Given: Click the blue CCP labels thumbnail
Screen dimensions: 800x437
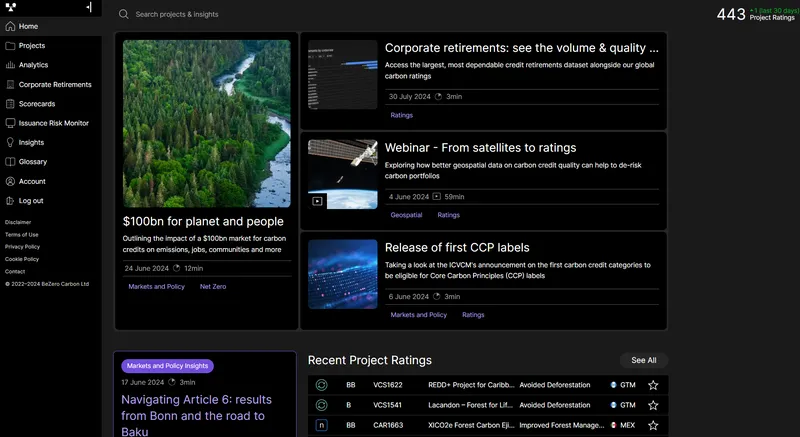Looking at the screenshot, I should pyautogui.click(x=342, y=274).
